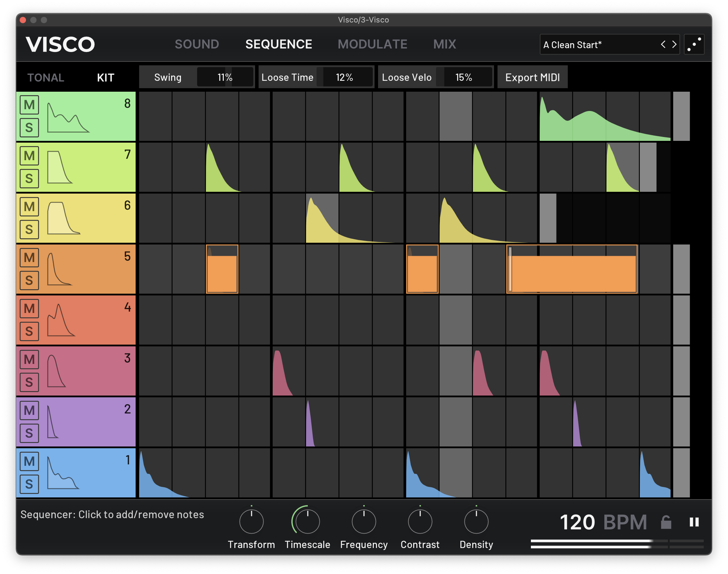Go to previous preset with left chevron

tap(663, 45)
